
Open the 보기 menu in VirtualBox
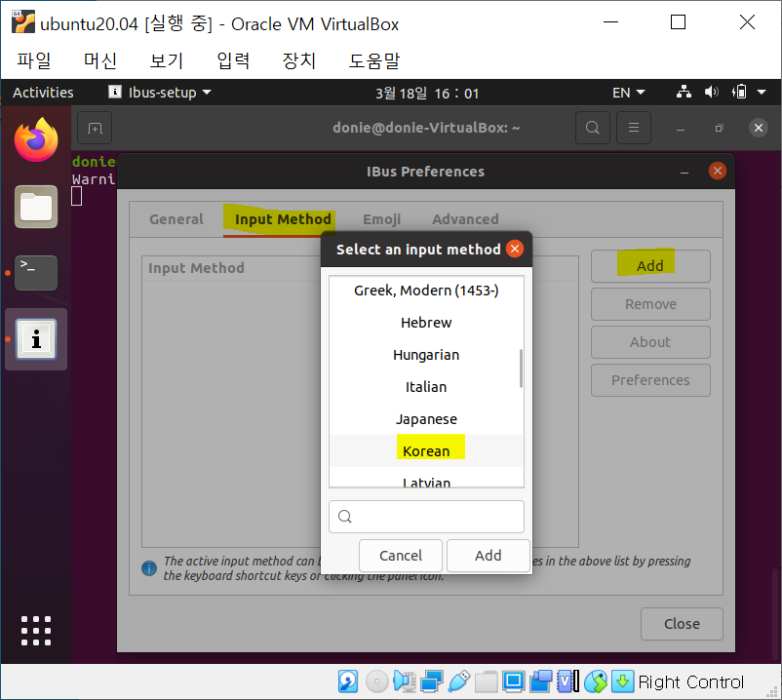point(167,60)
